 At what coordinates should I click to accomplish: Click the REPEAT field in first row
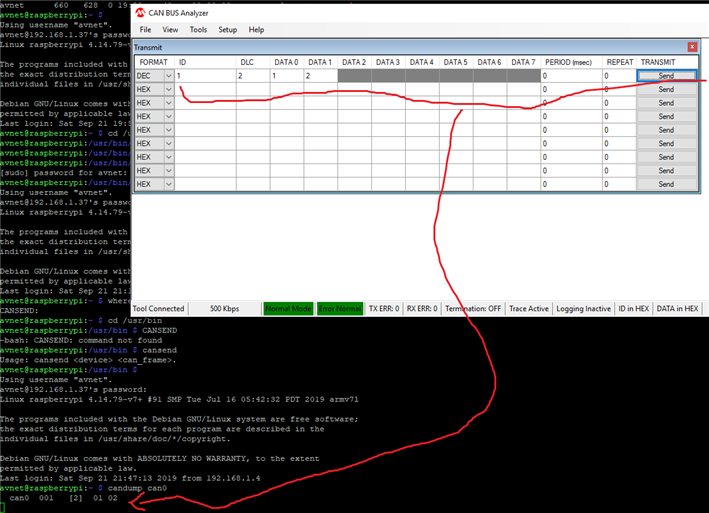618,76
